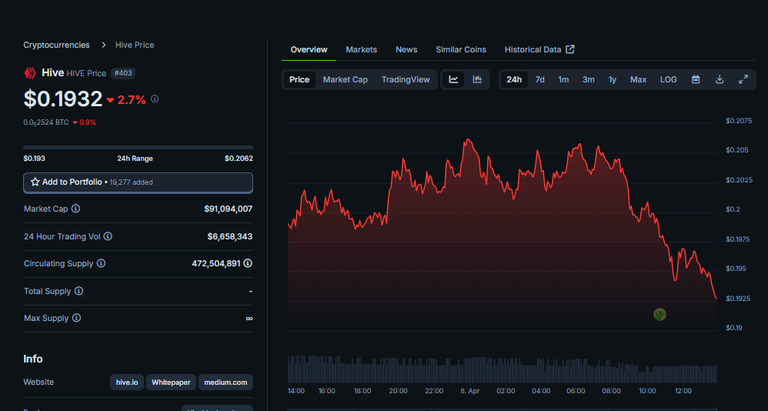Show Total Supply info tooltip

click(x=78, y=291)
